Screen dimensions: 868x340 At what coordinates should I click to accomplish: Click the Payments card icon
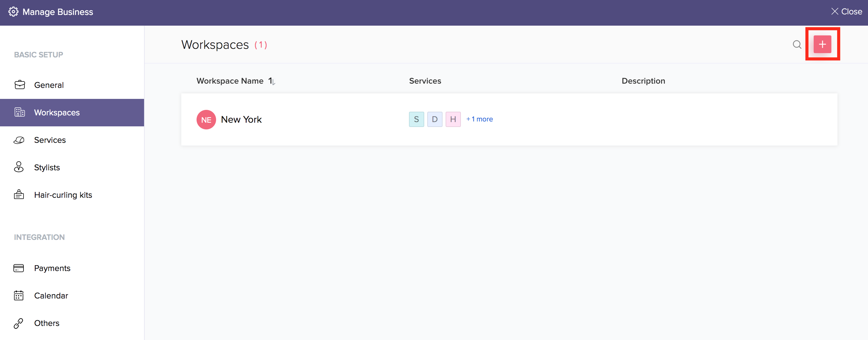[x=19, y=268]
